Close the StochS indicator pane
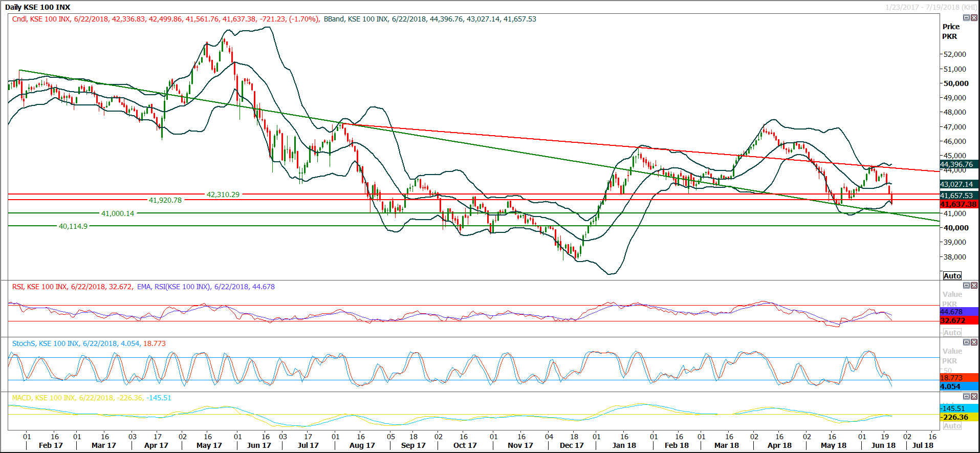980x453 pixels. [x=974, y=342]
